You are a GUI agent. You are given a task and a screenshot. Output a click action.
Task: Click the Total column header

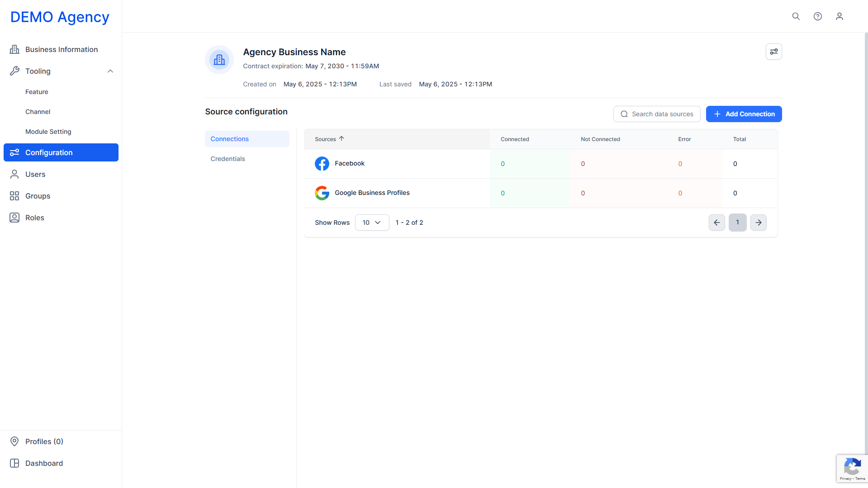[740, 139]
